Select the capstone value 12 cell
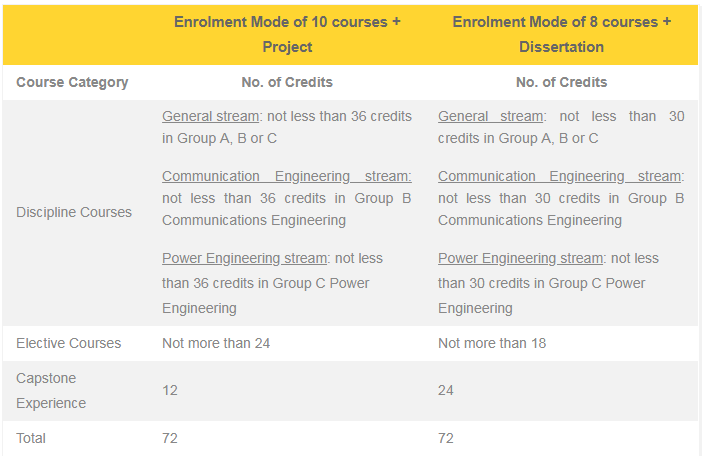 170,390
